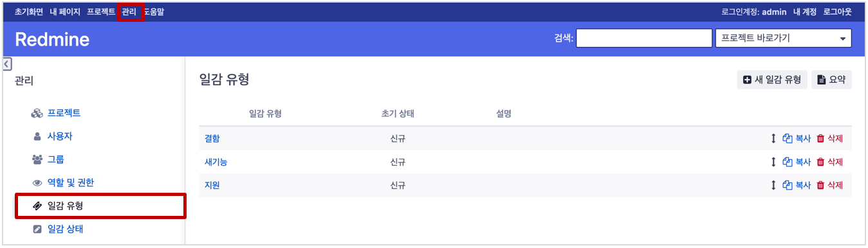Click the 요약 button
Screen dimensions: 868x248
831,80
